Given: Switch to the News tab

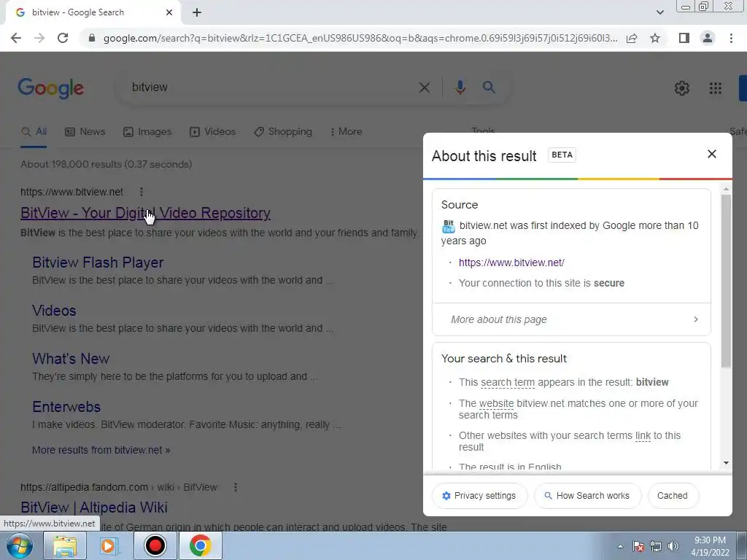Looking at the screenshot, I should pos(85,132).
